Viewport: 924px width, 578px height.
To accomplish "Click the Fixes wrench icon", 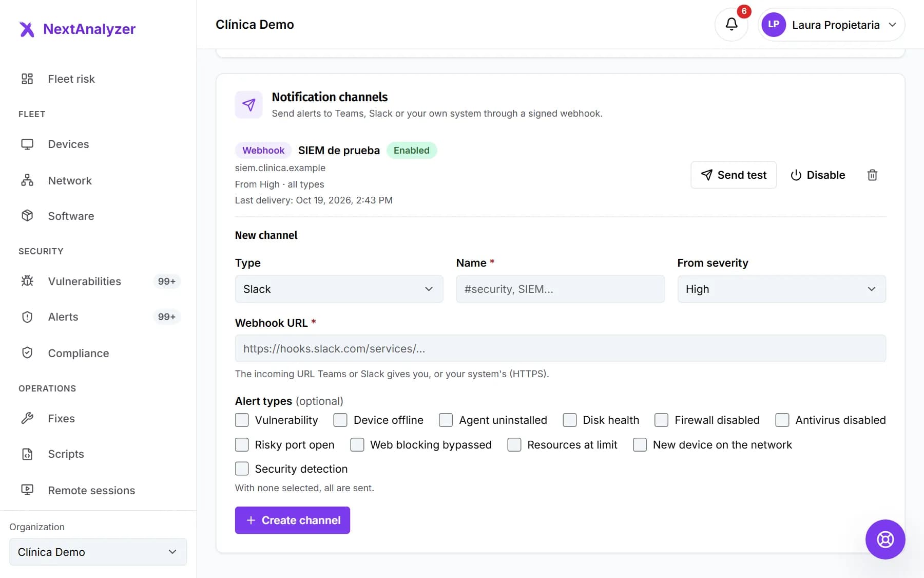I will [27, 418].
